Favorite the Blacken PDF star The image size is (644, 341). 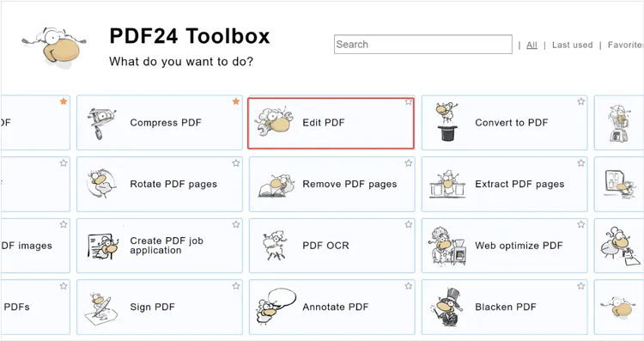point(580,286)
